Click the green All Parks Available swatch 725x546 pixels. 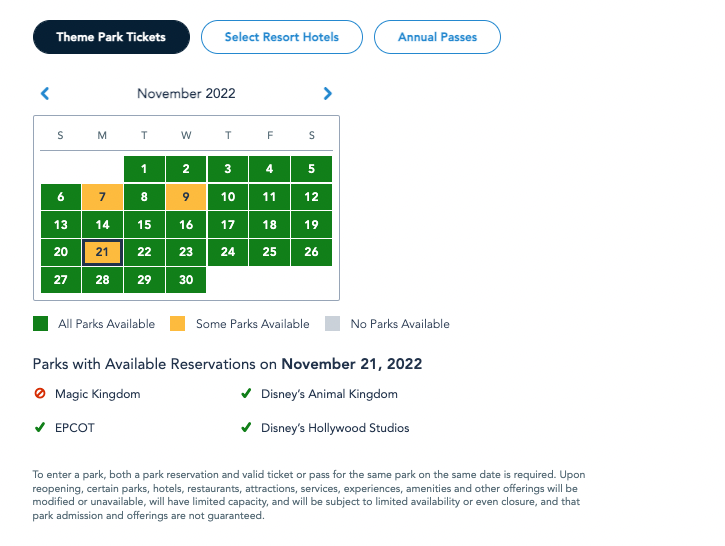click(41, 324)
